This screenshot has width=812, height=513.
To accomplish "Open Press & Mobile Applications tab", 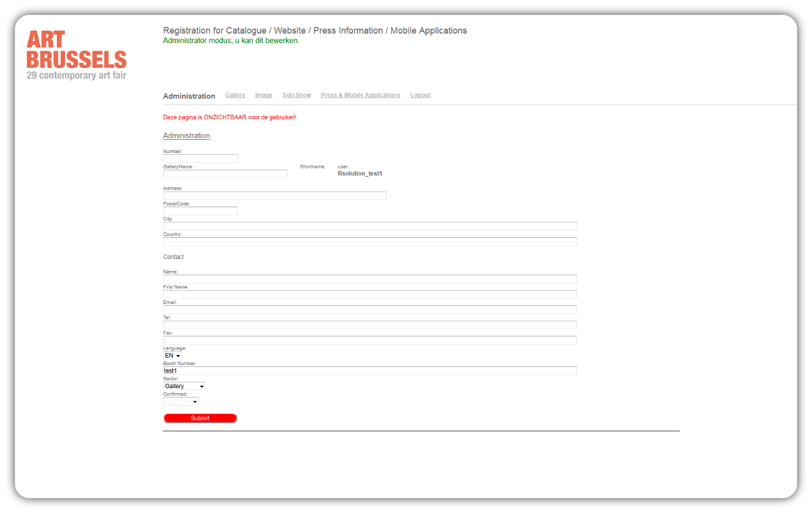I will tap(360, 95).
